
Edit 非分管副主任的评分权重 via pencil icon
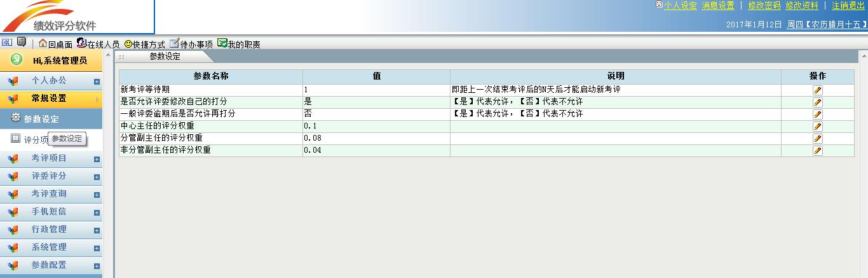817,151
